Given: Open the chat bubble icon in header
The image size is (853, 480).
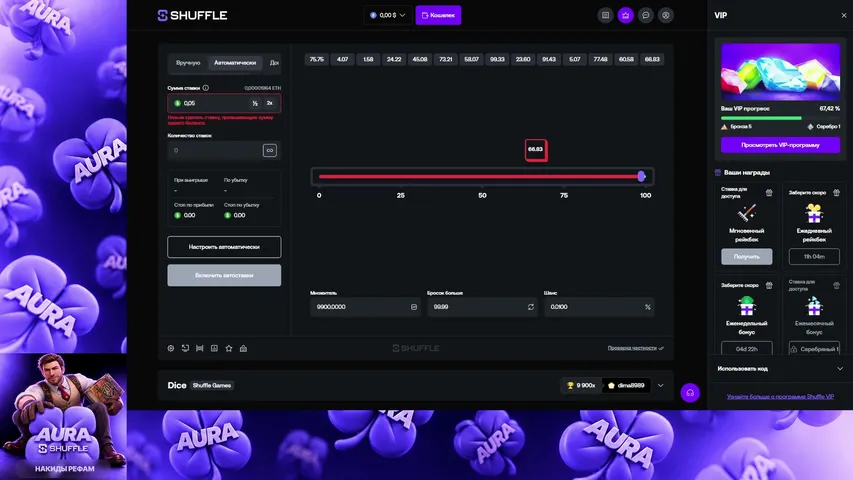Looking at the screenshot, I should click(x=646, y=15).
